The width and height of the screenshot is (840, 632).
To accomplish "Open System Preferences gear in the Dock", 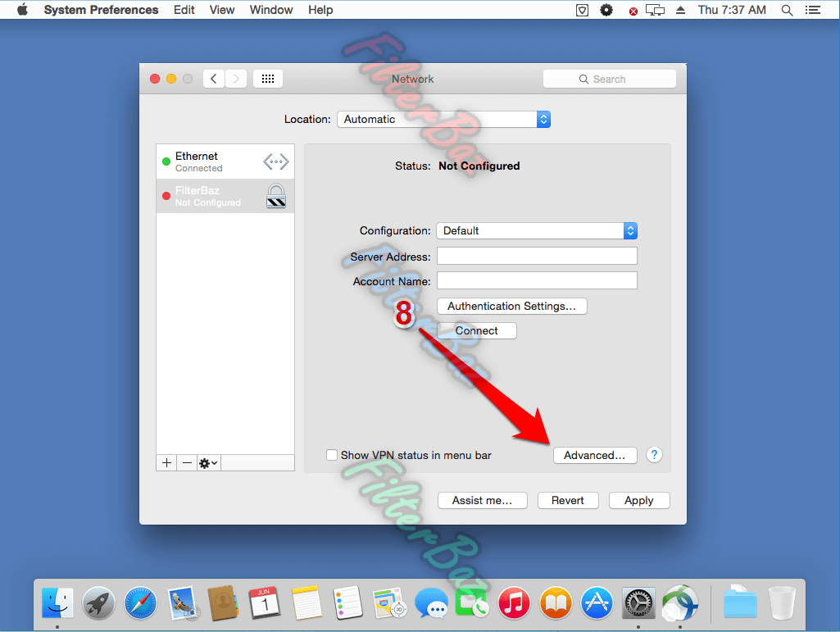I will (638, 603).
